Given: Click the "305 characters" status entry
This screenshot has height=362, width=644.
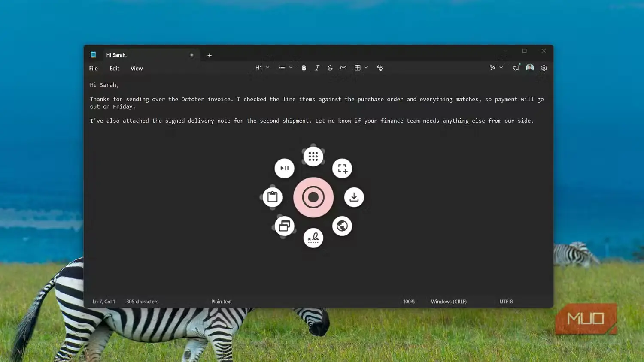Looking at the screenshot, I should click(142, 302).
